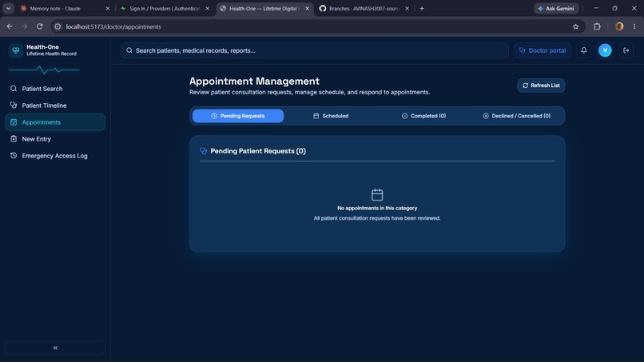Click the stethoscope icon beside Pending Patient Requests
The height and width of the screenshot is (362, 644).
pos(203,151)
